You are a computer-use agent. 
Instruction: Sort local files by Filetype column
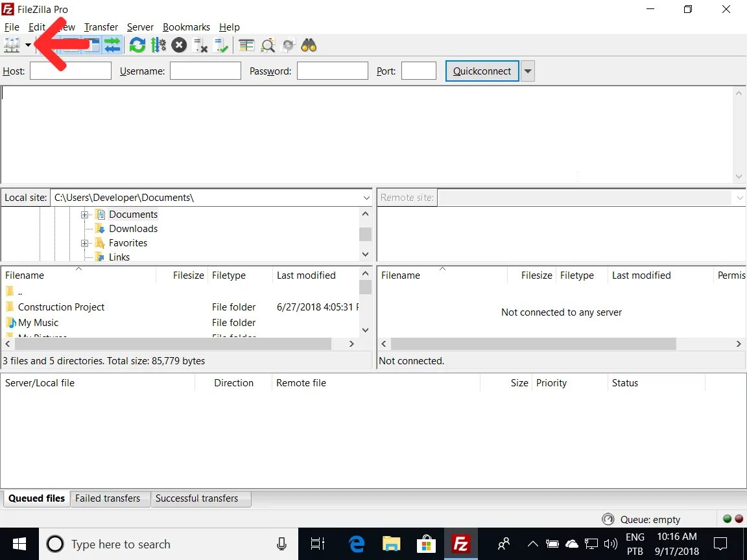tap(240, 275)
